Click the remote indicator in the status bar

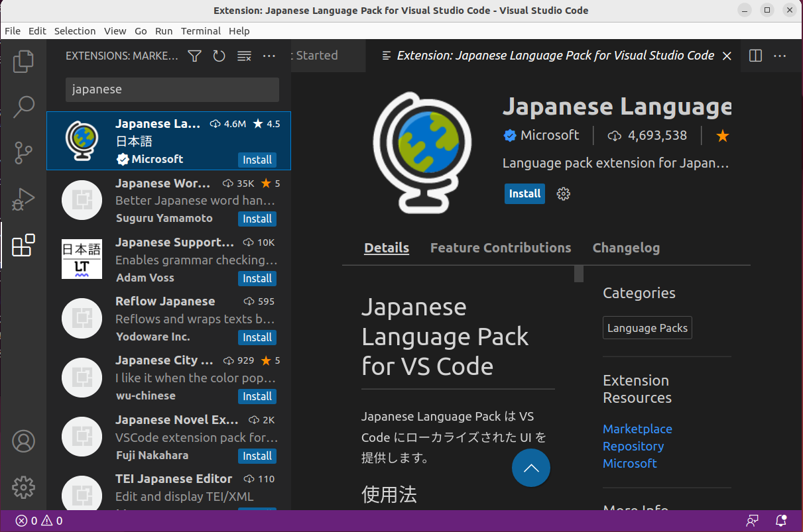[x=752, y=521]
